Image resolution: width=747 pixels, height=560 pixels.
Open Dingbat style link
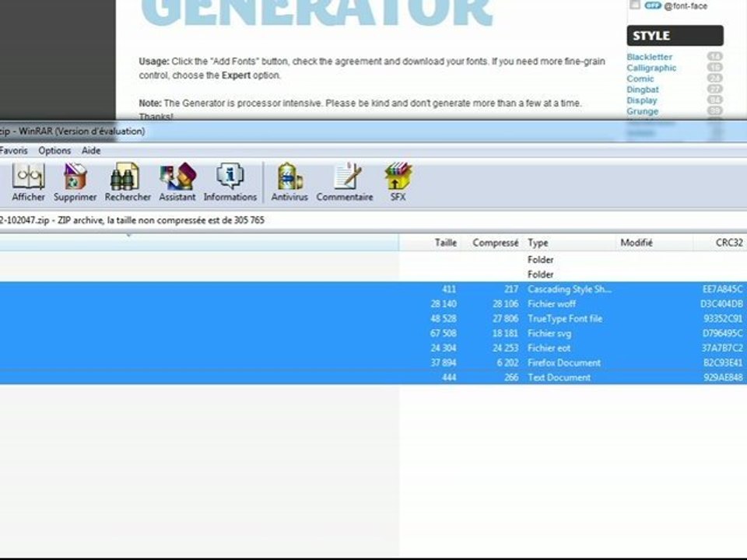[643, 89]
